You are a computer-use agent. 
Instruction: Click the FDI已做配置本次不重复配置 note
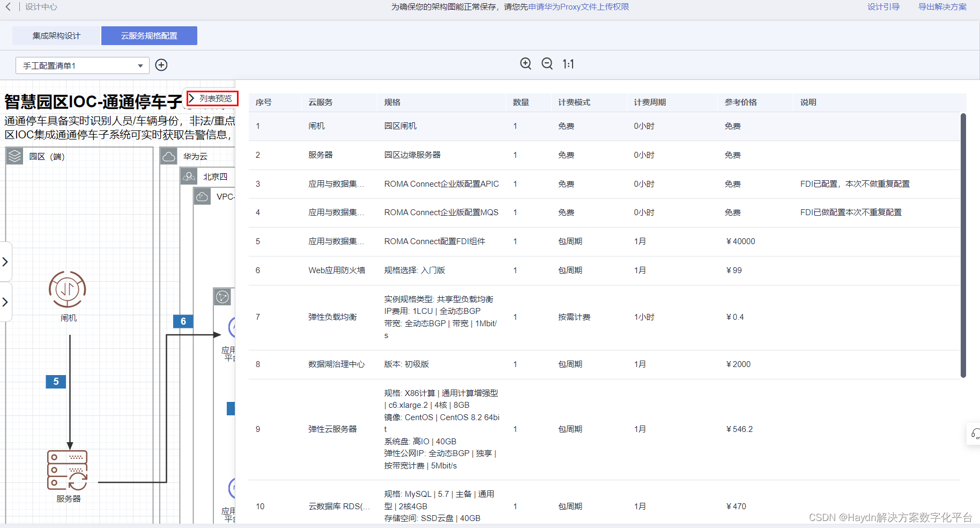pos(851,212)
